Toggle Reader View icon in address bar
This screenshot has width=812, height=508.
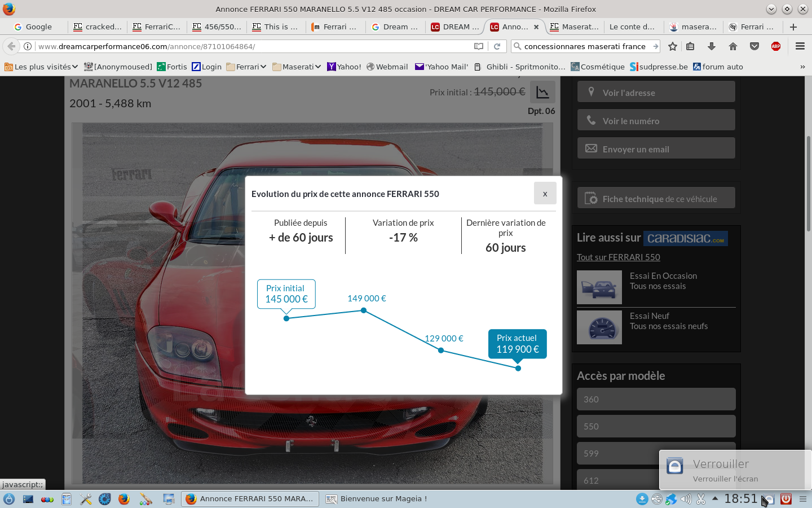pyautogui.click(x=479, y=46)
